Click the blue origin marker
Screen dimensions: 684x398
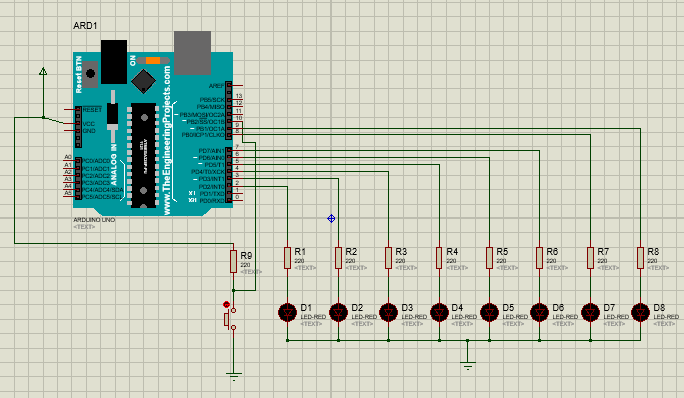331,218
